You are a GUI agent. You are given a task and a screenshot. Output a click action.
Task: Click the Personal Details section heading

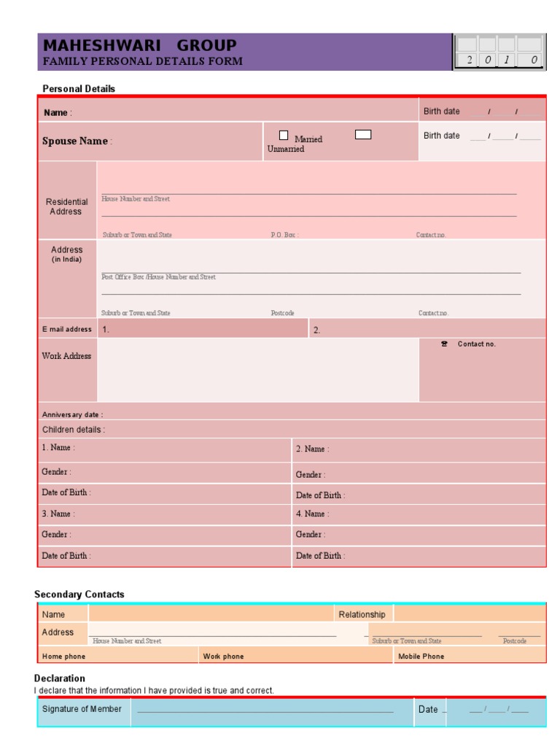coord(79,88)
